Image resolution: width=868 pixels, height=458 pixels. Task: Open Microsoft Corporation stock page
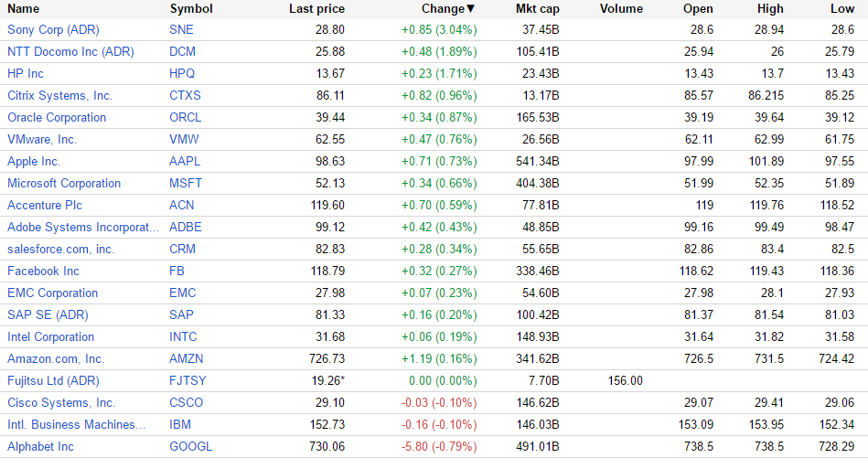click(64, 184)
